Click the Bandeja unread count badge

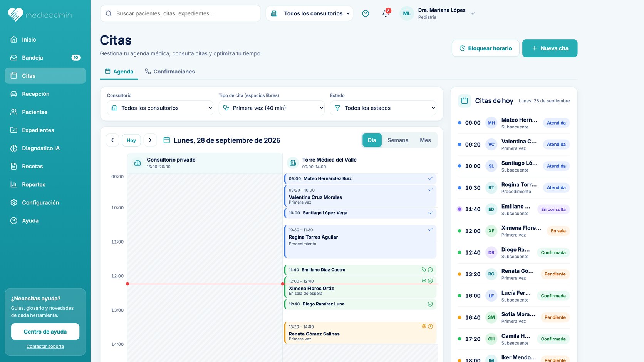click(x=76, y=58)
